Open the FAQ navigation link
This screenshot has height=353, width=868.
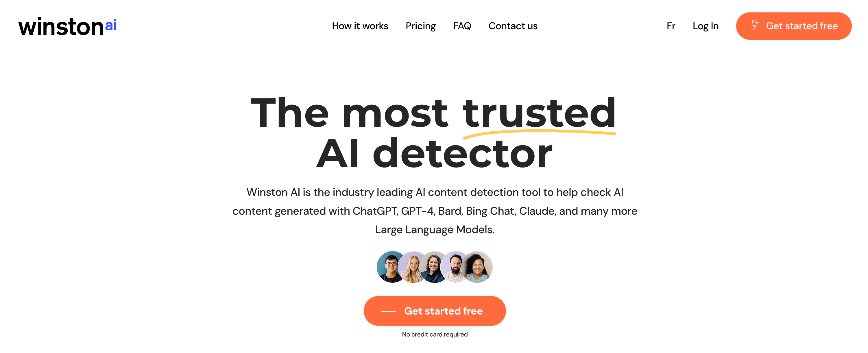click(462, 25)
